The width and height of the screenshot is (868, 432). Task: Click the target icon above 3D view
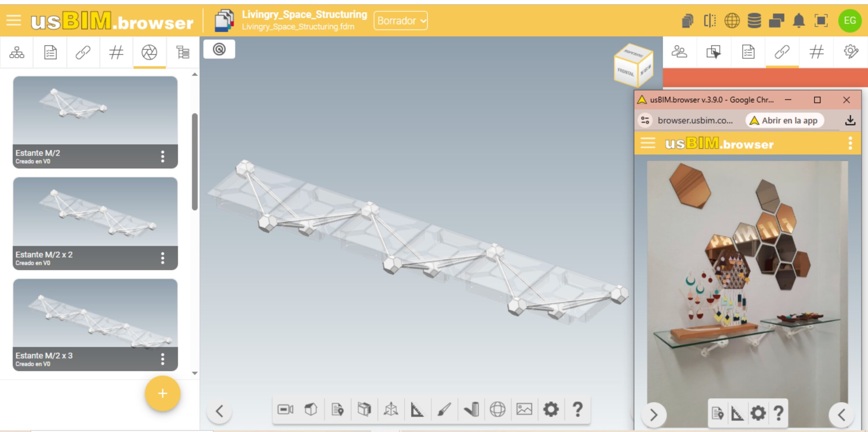pos(219,49)
